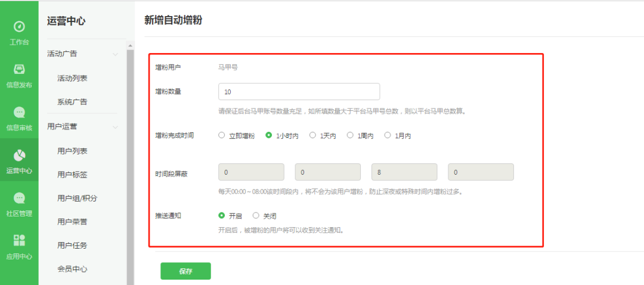Click the 增粉完成时间 label

[x=174, y=135]
